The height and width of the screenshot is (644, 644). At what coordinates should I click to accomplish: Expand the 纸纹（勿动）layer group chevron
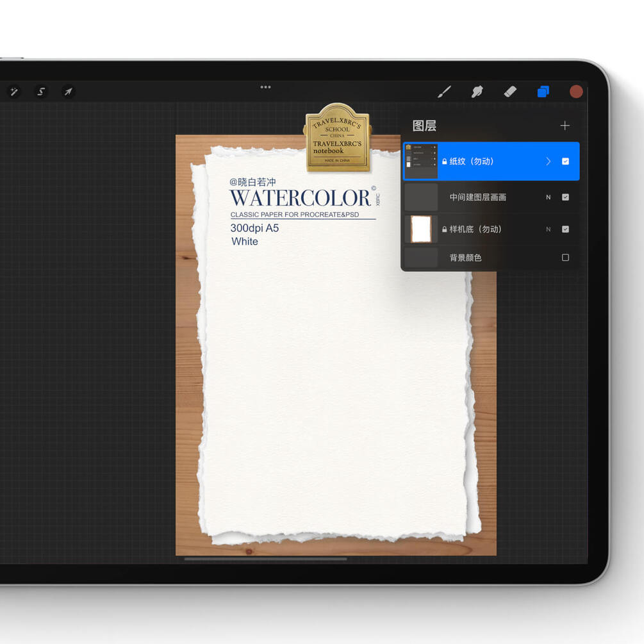pyautogui.click(x=549, y=161)
